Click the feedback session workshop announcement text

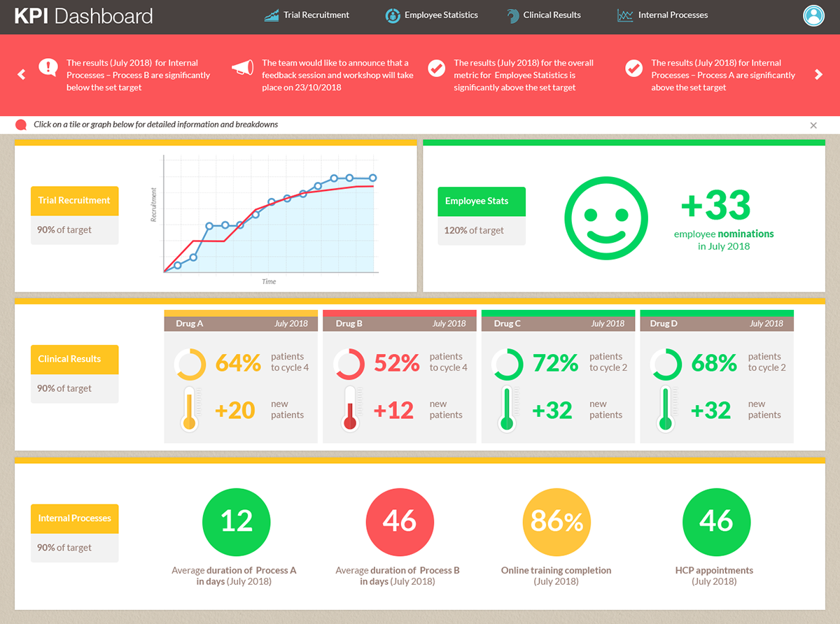(337, 75)
